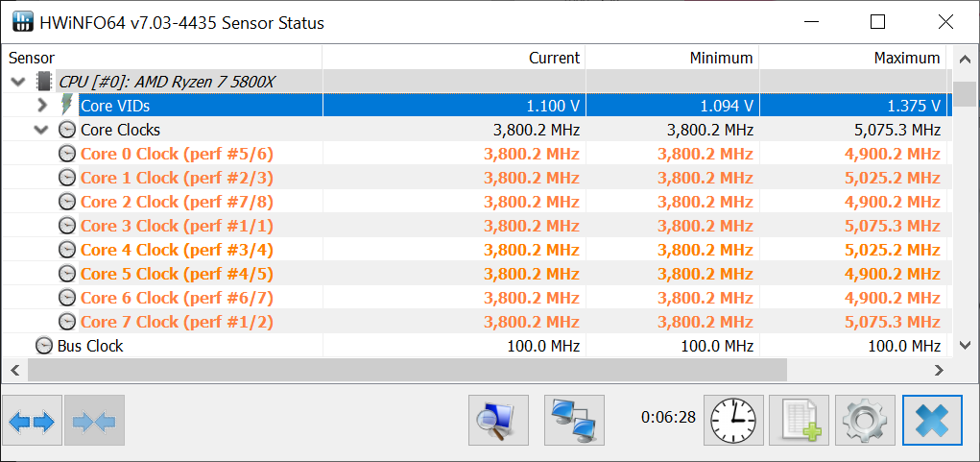The image size is (980, 462).
Task: Click the horizontal scrollbar thumb
Action: pyautogui.click(x=407, y=370)
